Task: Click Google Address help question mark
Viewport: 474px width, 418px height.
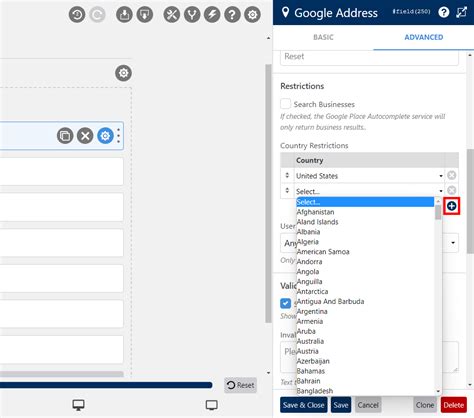Action: click(444, 12)
